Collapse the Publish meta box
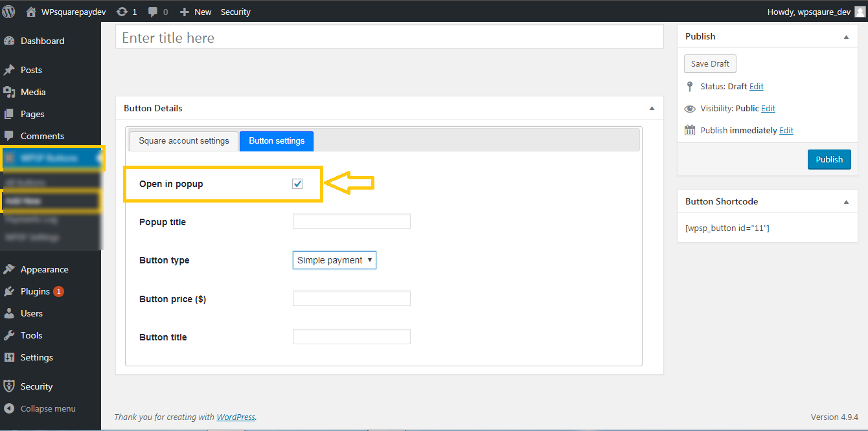The width and height of the screenshot is (868, 431). 846,37
